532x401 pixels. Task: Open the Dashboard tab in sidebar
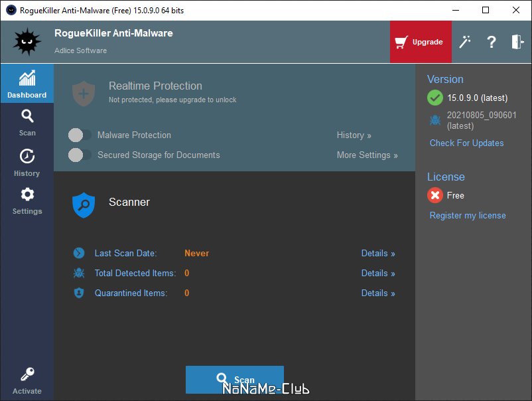click(27, 84)
